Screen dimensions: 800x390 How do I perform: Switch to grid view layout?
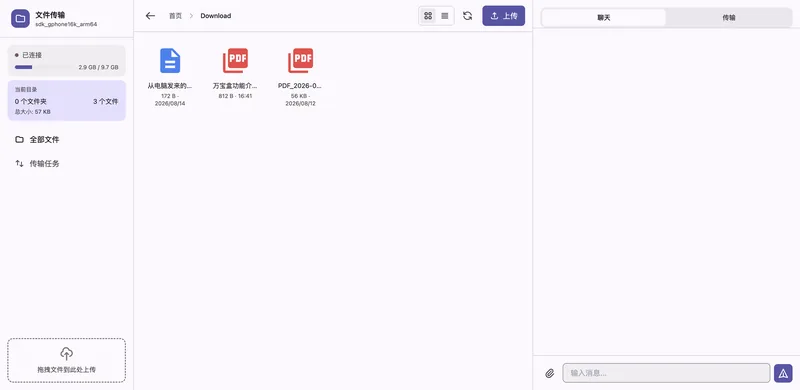[x=428, y=16]
